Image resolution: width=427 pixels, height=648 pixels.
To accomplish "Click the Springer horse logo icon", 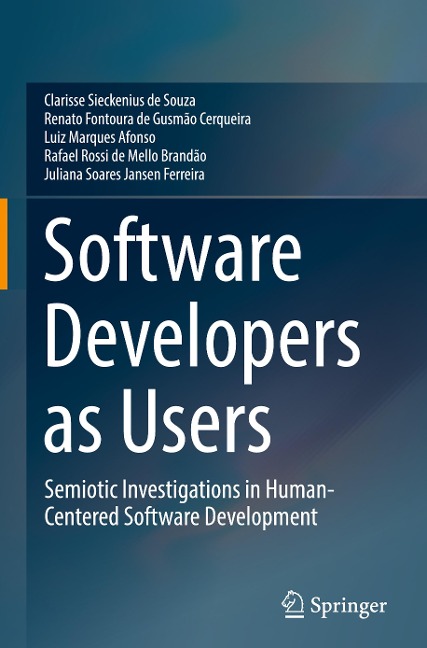I will (293, 604).
